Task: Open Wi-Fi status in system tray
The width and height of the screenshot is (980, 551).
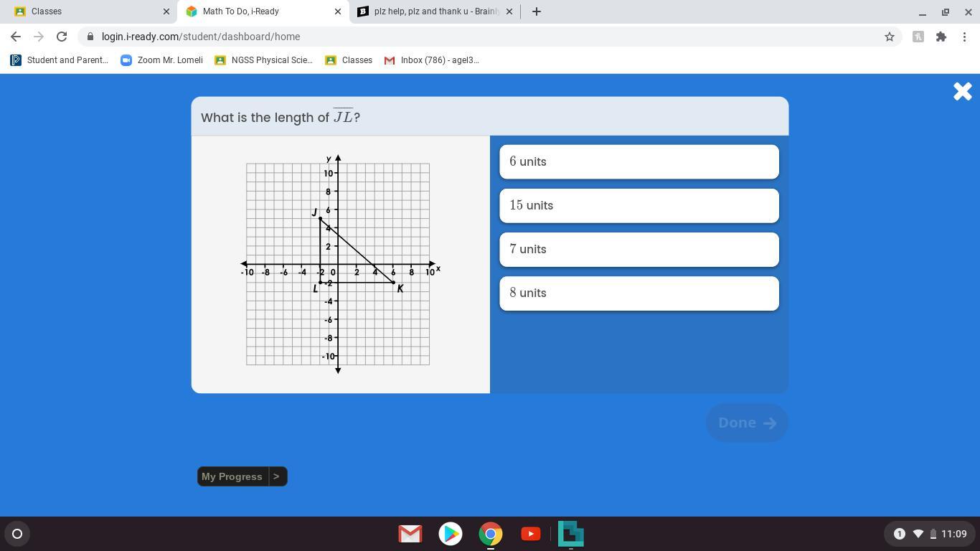Action: [x=918, y=534]
